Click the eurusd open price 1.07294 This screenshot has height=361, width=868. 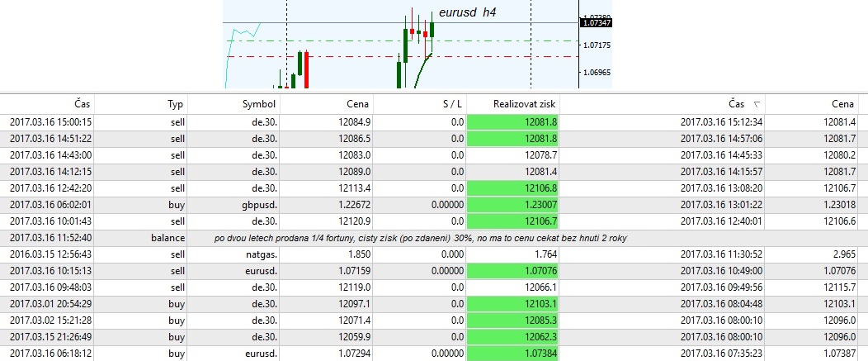[355, 354]
